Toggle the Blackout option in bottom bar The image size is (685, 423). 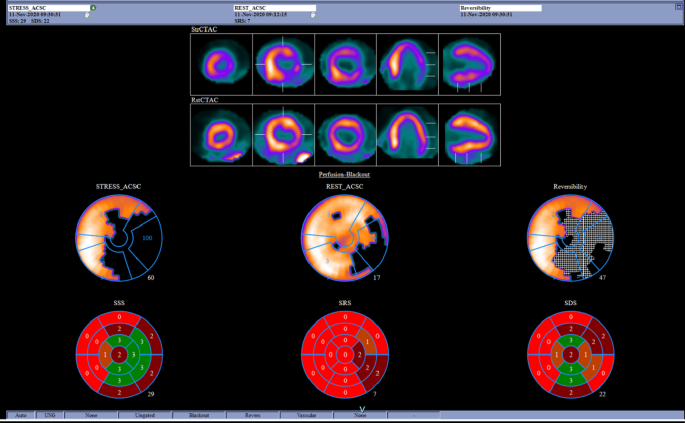(199, 414)
